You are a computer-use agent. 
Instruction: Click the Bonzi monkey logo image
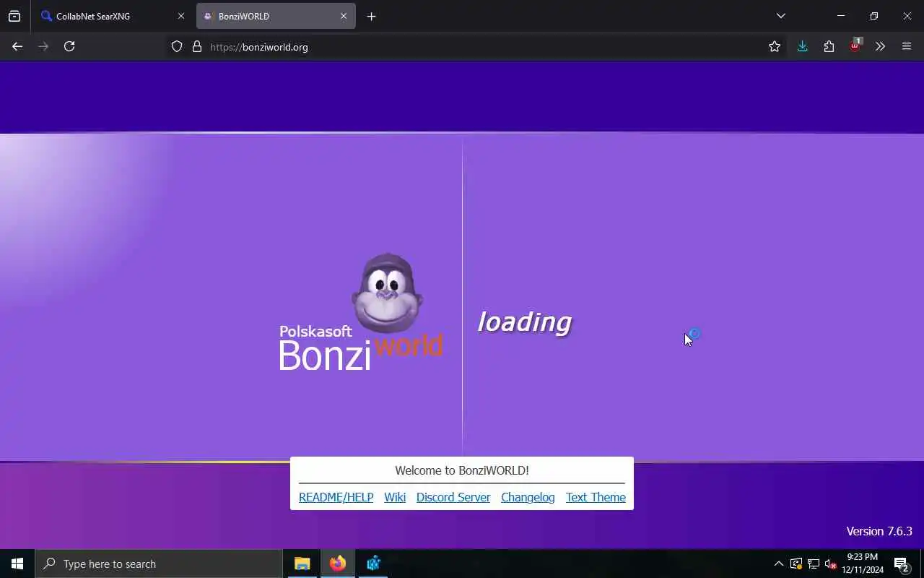click(387, 292)
